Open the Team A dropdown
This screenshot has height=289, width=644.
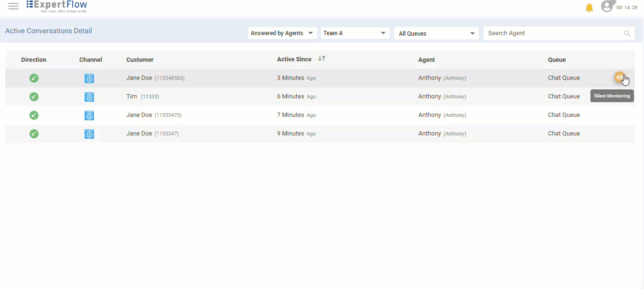[355, 33]
